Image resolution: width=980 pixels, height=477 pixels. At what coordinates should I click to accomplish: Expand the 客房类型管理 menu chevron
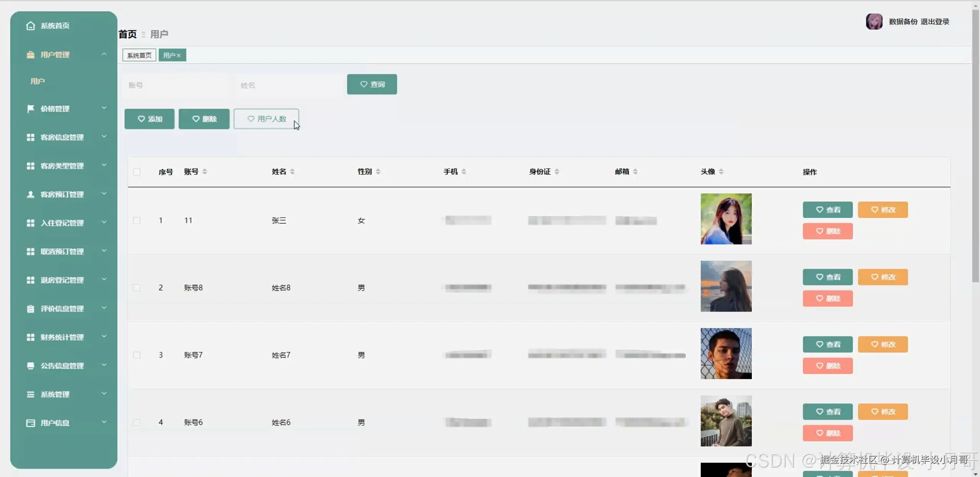pos(104,165)
